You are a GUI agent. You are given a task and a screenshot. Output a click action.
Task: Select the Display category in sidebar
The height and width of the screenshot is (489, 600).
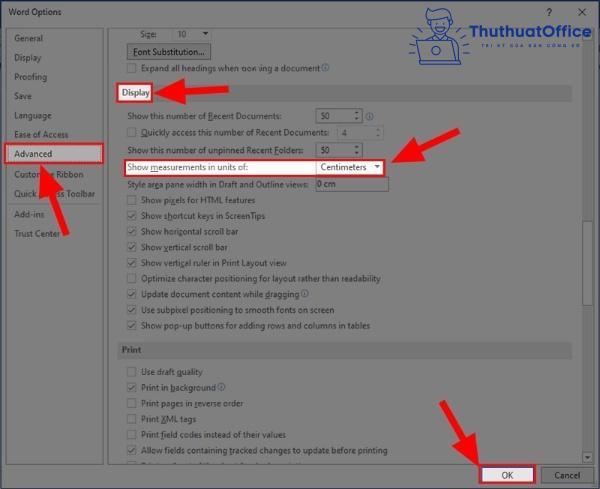(28, 58)
